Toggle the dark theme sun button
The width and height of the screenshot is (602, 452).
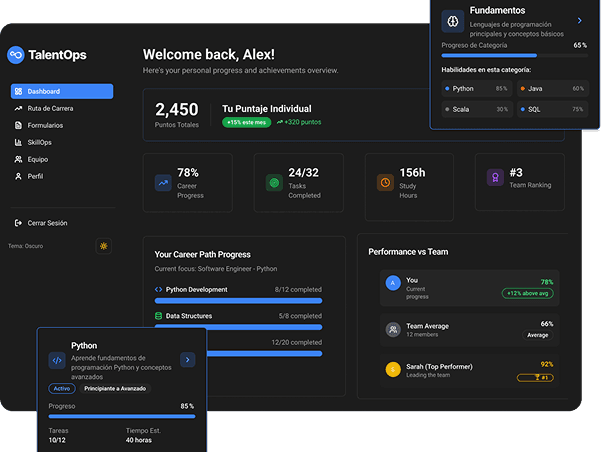(104, 246)
